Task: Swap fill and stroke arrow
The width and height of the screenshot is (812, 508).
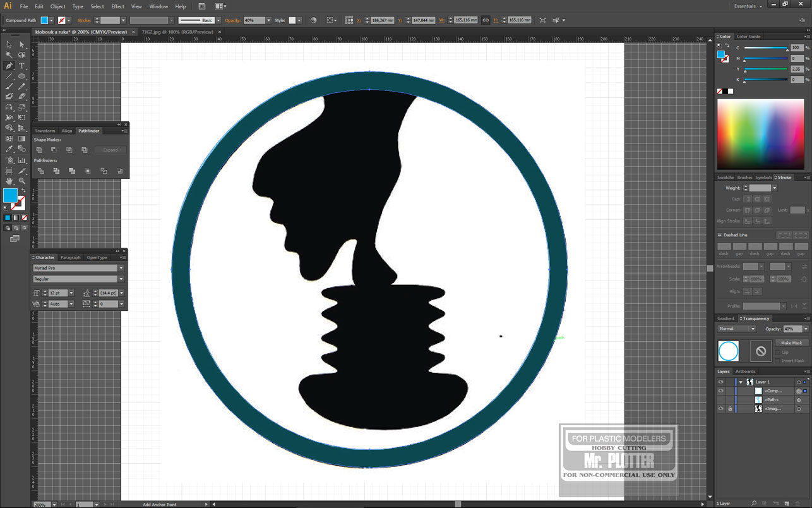Action: (x=23, y=190)
